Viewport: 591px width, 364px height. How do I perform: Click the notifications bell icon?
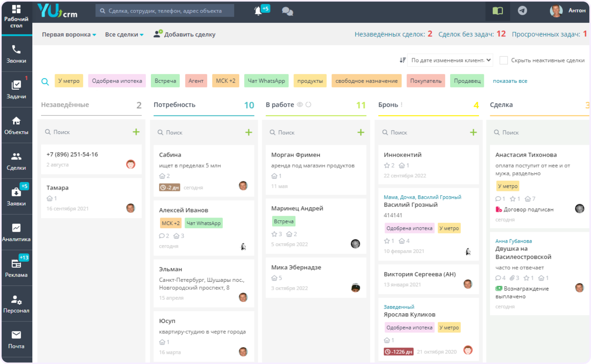(258, 11)
